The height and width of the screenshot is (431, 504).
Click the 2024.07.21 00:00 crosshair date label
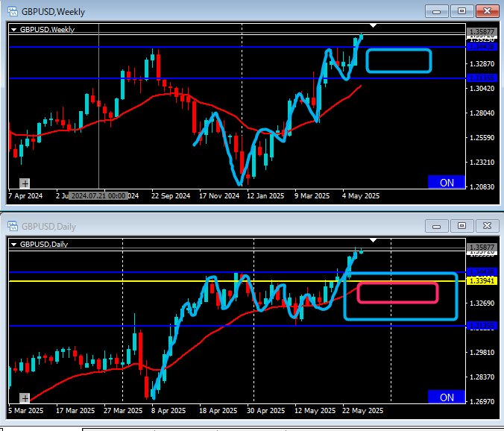pyautogui.click(x=98, y=195)
